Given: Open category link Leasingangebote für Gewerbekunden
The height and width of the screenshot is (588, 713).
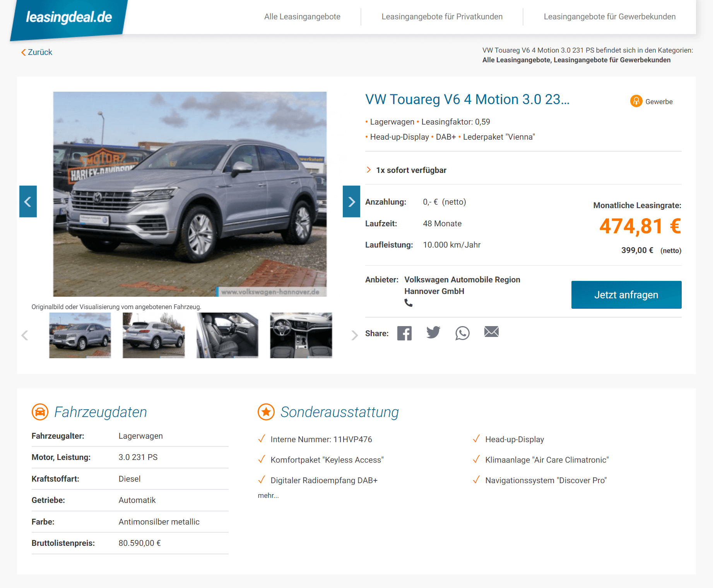Looking at the screenshot, I should [612, 60].
